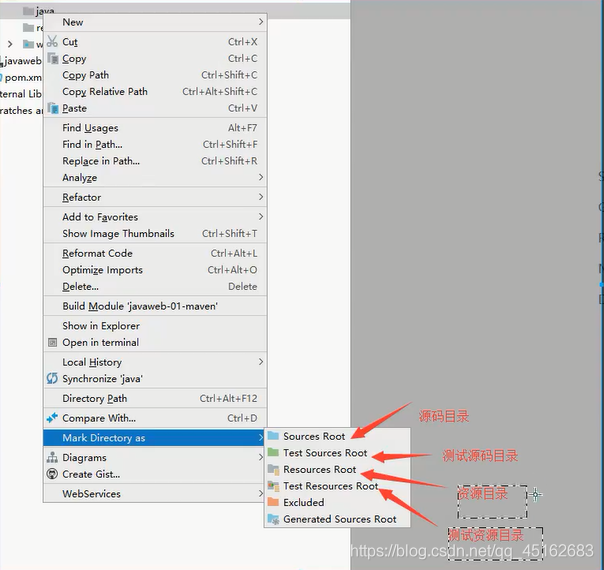
Task: Click the Resources Root folder icon
Action: (273, 469)
